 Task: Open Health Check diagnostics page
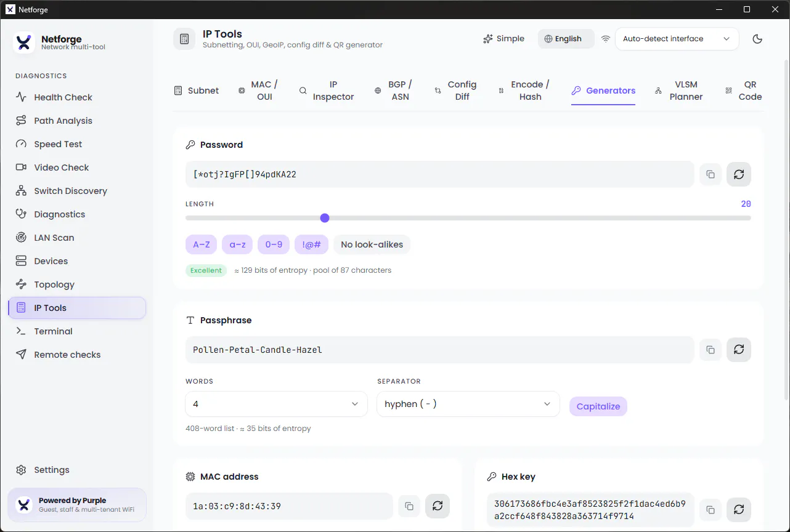77,97
